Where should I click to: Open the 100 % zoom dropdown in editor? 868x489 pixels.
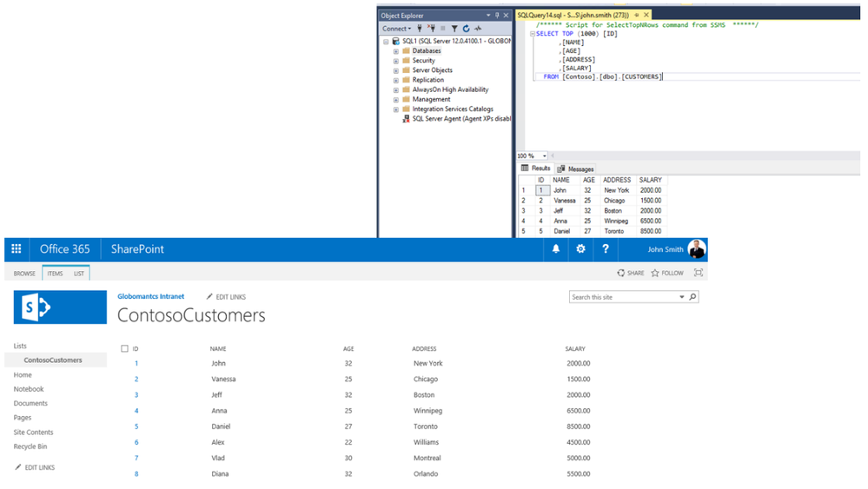tap(545, 156)
